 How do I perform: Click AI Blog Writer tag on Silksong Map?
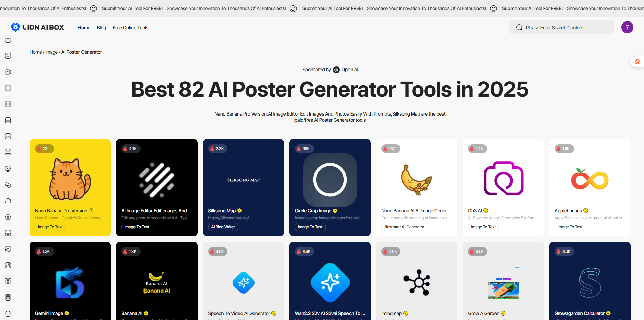(x=223, y=227)
